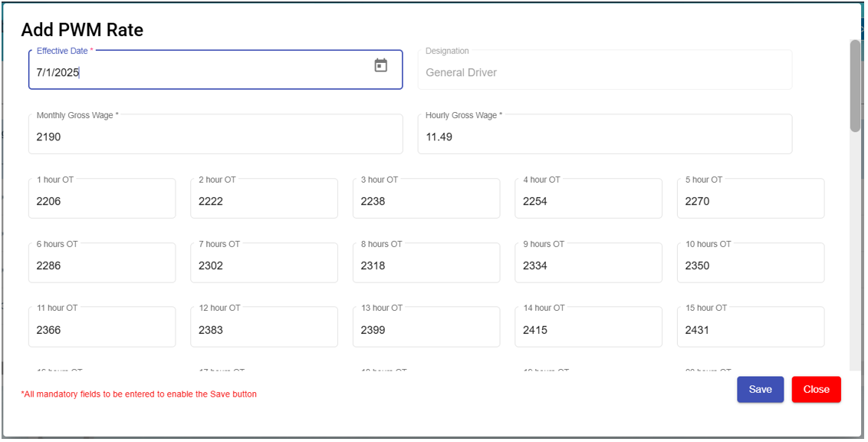This screenshot has height=442, width=868.
Task: Open the Effective Date calendar picker
Action: 380,66
